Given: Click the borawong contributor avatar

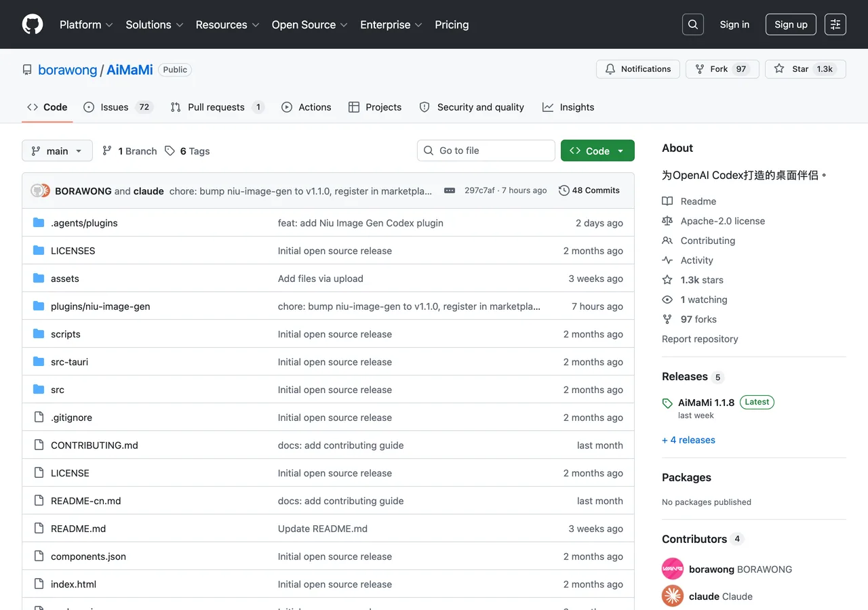Looking at the screenshot, I should (x=673, y=569).
